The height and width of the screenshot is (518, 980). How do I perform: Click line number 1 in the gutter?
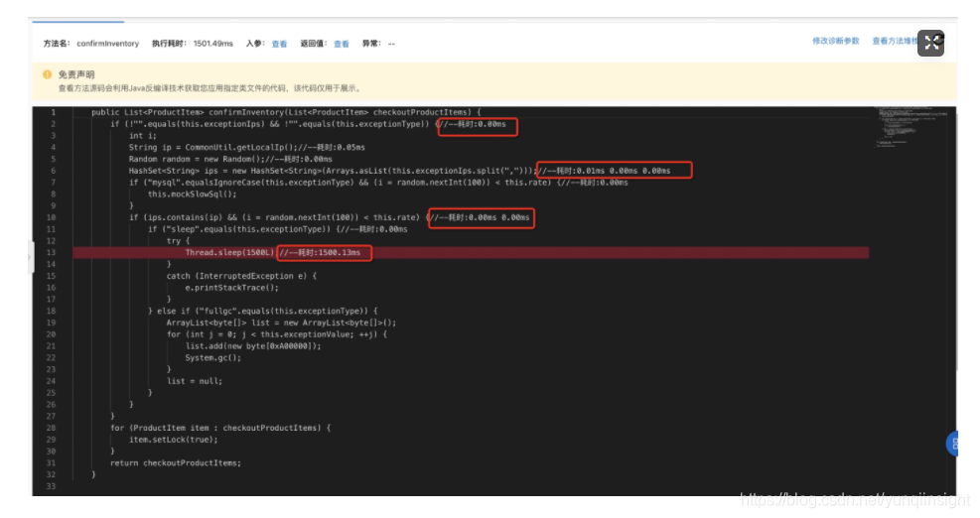[x=54, y=112]
